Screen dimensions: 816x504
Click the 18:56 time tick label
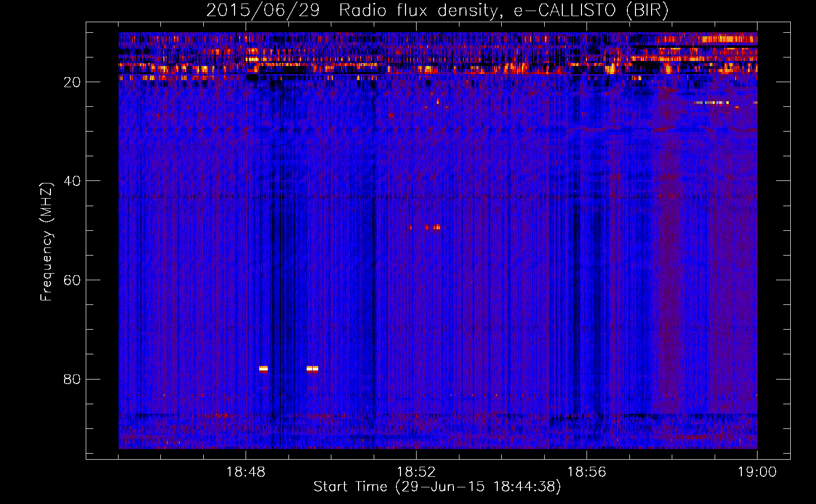pos(587,472)
